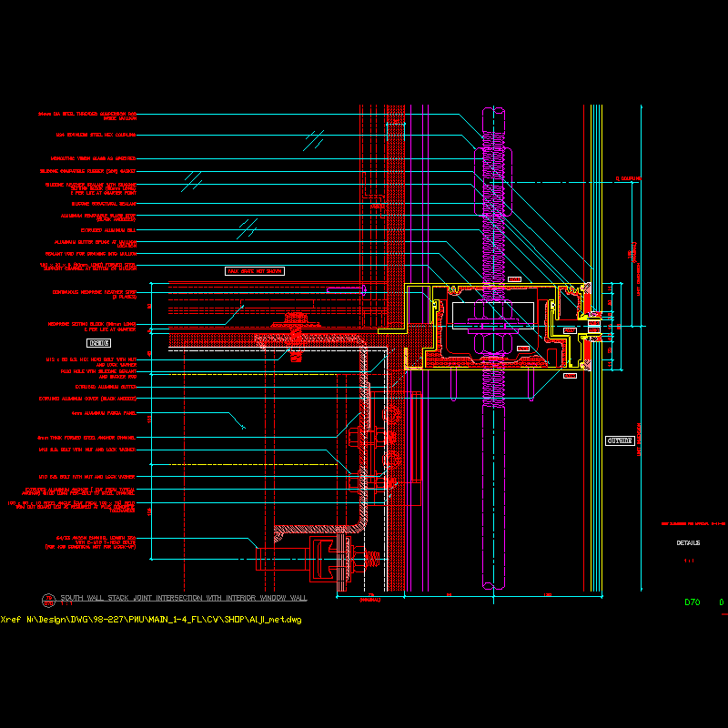Screen dimensions: 728x728
Task: Select the Continuous Neoprene Weather Strip annotation
Action: click(x=96, y=293)
